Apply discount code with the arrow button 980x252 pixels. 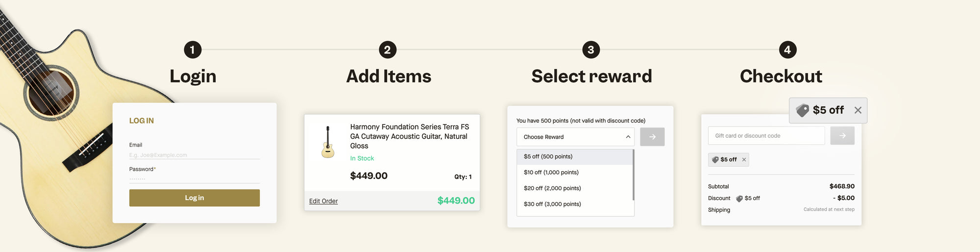(842, 136)
